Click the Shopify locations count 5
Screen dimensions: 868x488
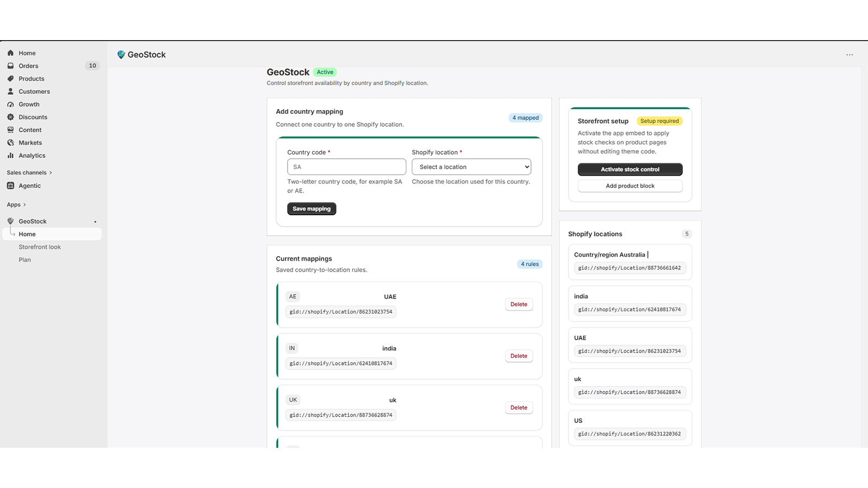click(687, 234)
